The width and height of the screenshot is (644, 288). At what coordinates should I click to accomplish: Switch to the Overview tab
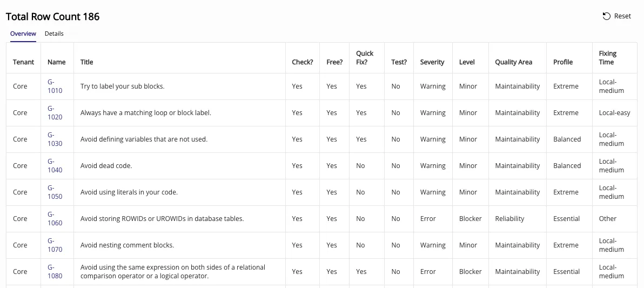click(23, 34)
